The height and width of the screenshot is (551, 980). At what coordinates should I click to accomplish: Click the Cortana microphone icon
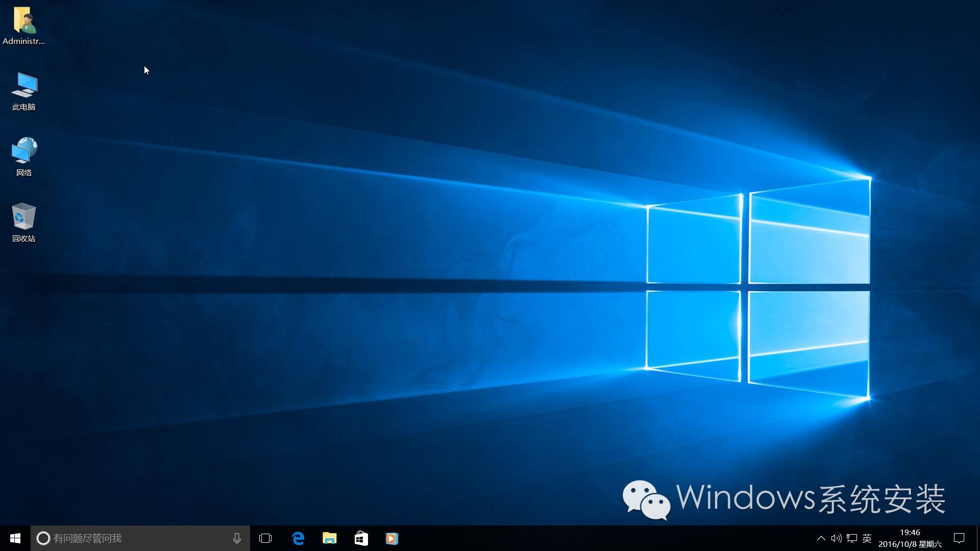237,538
